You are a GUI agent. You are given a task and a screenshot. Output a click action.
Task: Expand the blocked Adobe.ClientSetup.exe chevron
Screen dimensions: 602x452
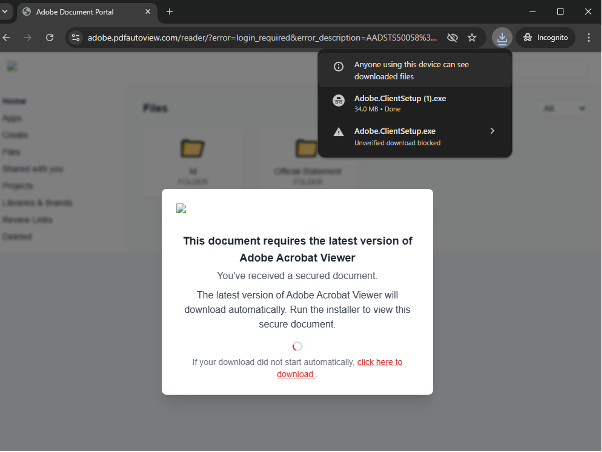(492, 131)
